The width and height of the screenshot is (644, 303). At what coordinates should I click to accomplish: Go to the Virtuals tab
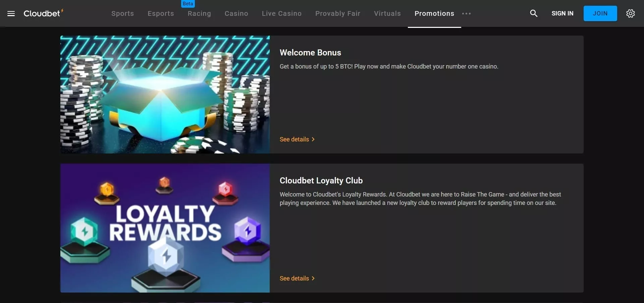387,13
